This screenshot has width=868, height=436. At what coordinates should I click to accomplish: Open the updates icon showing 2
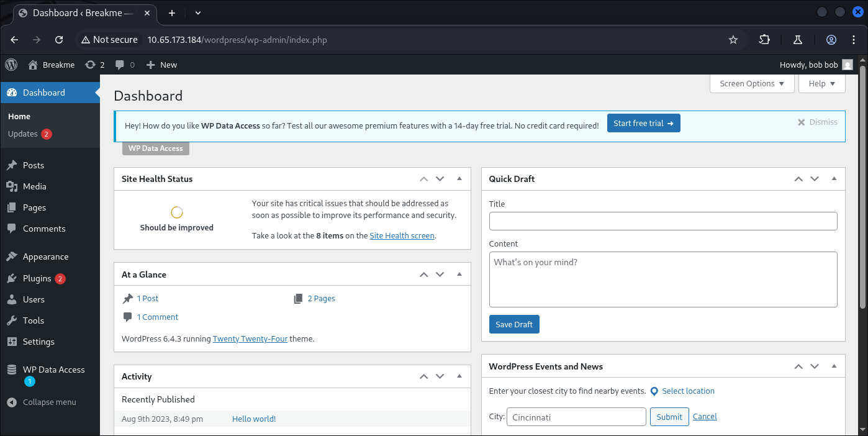pyautogui.click(x=91, y=65)
